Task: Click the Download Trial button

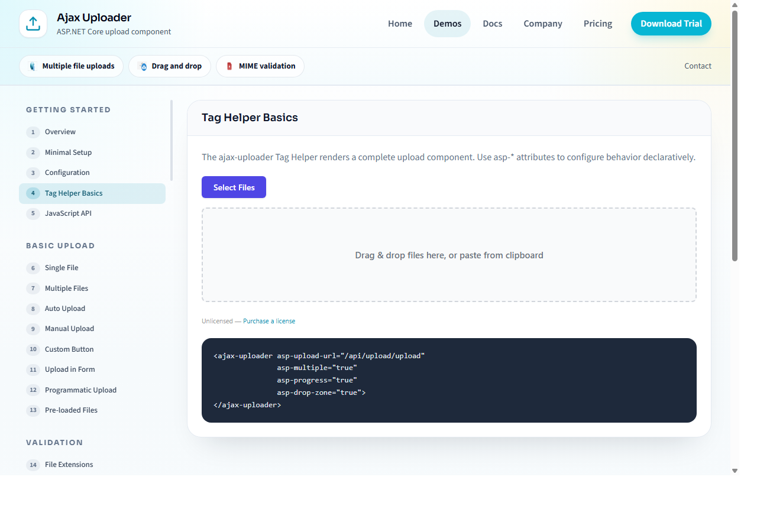Action: tap(671, 24)
